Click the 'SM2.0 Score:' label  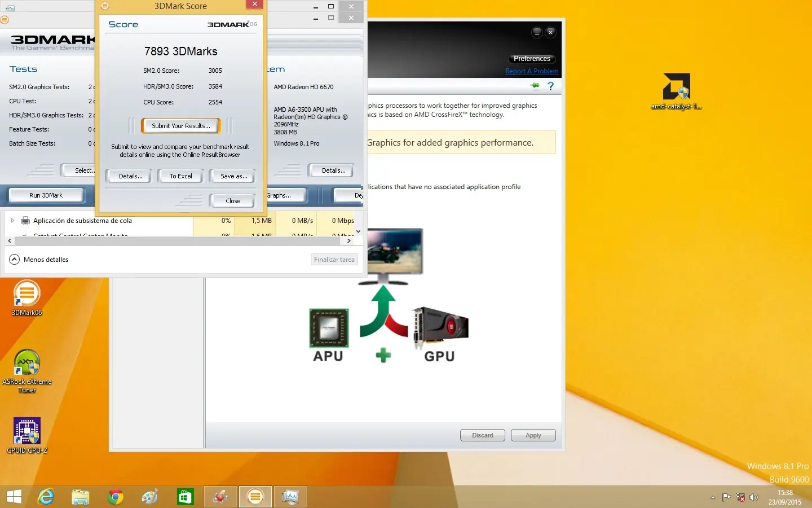tap(161, 71)
